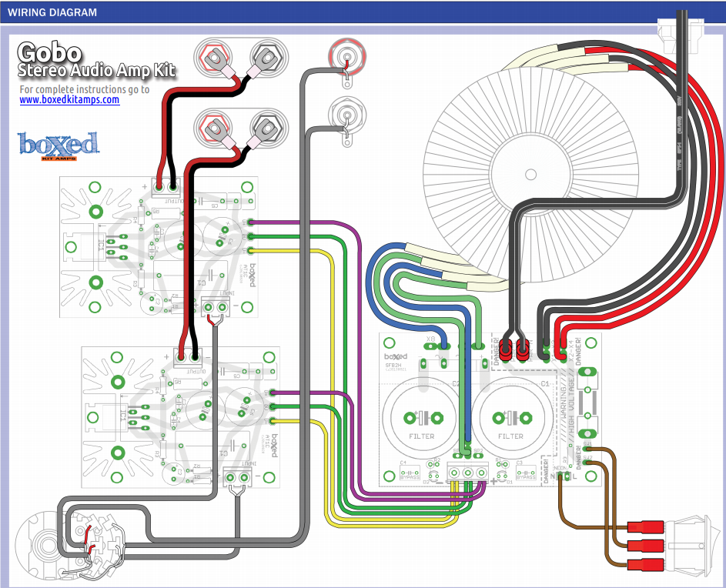This screenshot has height=588, width=726.
Task: Click the X8 terminal label on the power board
Action: pyautogui.click(x=430, y=339)
